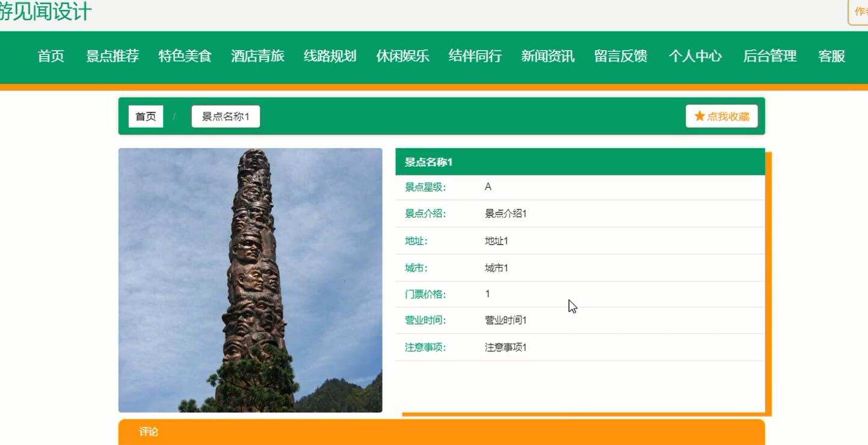Click 首页 in the breadcrumb trail

coord(145,116)
